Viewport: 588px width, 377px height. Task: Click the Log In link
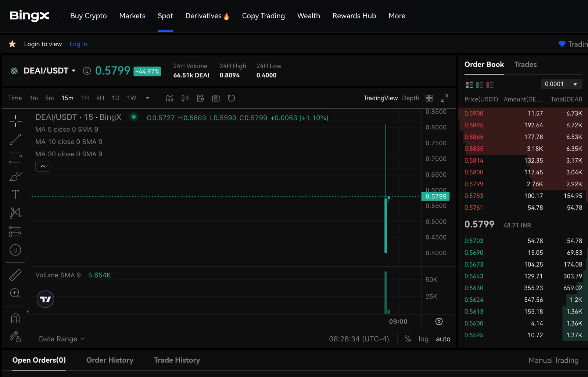click(x=78, y=44)
